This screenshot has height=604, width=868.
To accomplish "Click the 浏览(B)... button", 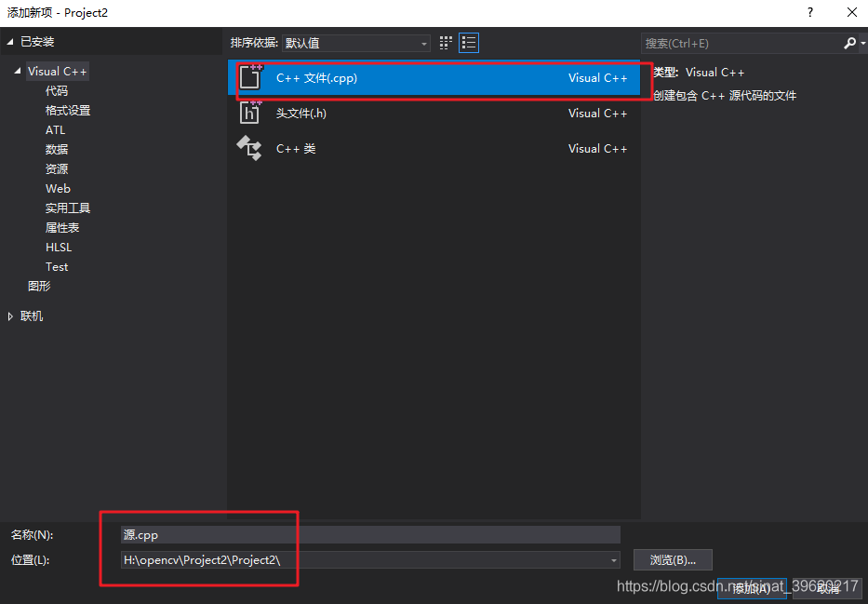I will [x=673, y=559].
